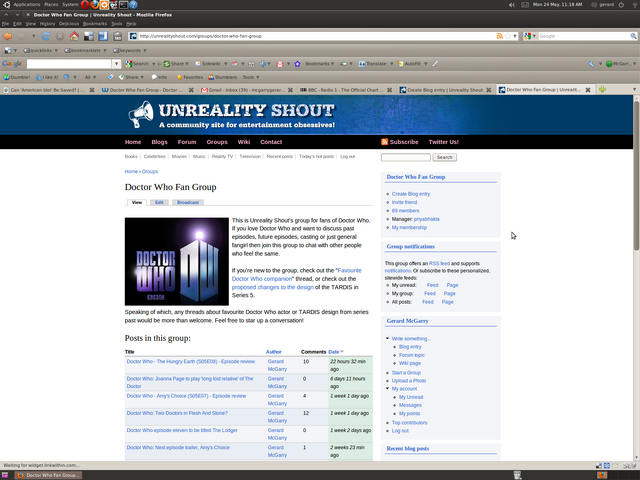This screenshot has height=480, width=640.
Task: Select the Edit tab of the group
Action: pyautogui.click(x=159, y=202)
